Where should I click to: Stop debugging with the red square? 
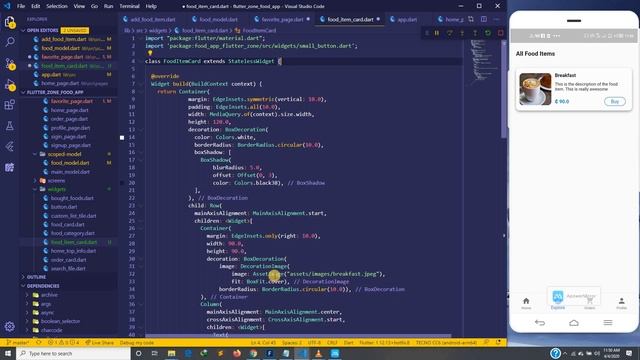click(x=500, y=33)
